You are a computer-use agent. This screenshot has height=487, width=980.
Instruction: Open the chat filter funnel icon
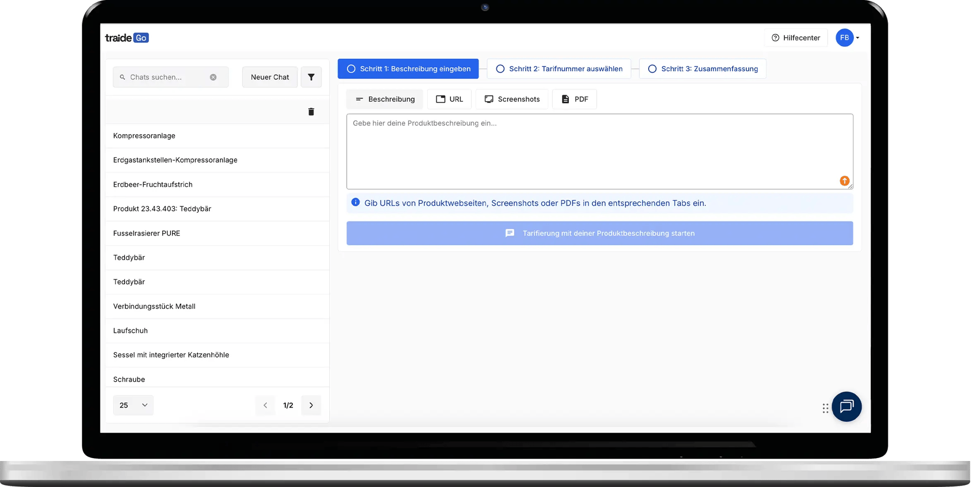[x=311, y=77]
